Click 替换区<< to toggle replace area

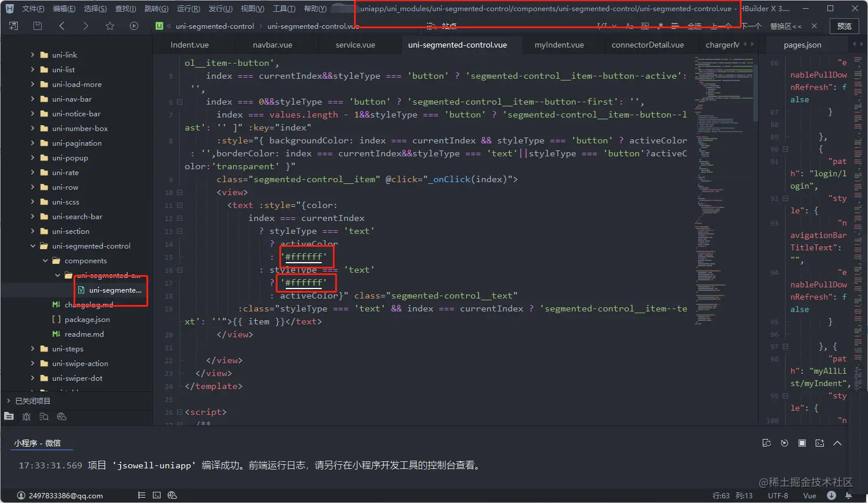[x=786, y=26]
